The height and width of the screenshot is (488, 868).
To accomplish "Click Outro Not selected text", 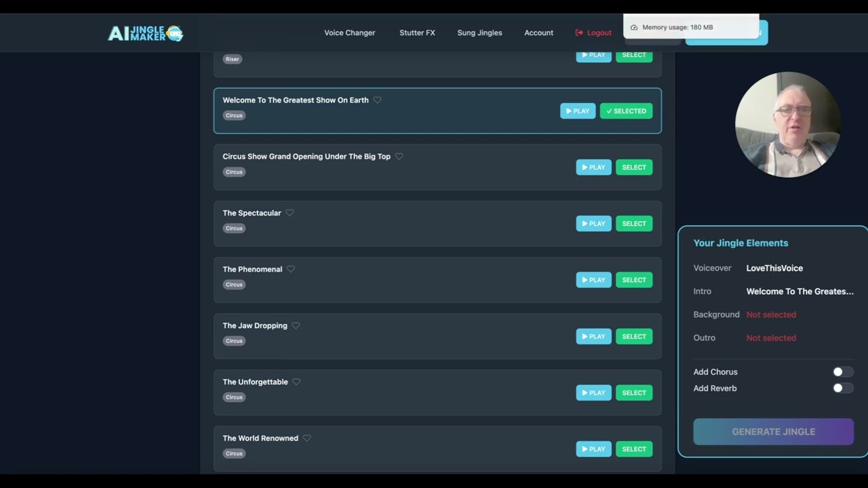I will (771, 338).
